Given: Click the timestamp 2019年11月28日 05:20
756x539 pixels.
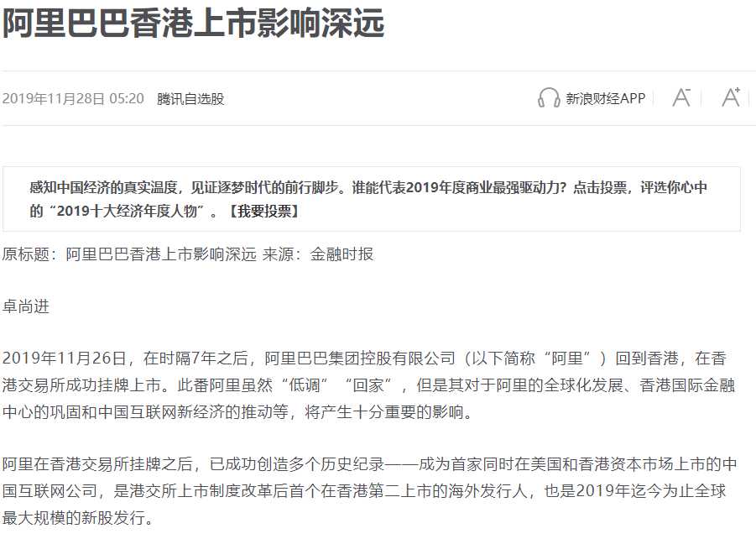Looking at the screenshot, I should pos(73,99).
